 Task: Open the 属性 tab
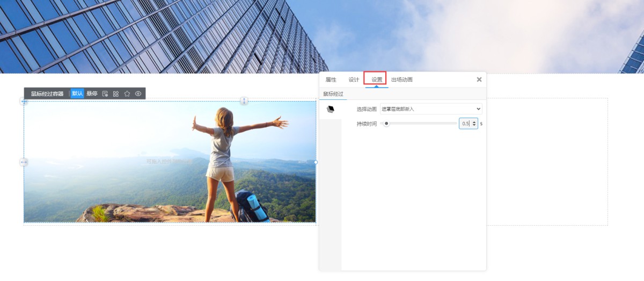331,80
